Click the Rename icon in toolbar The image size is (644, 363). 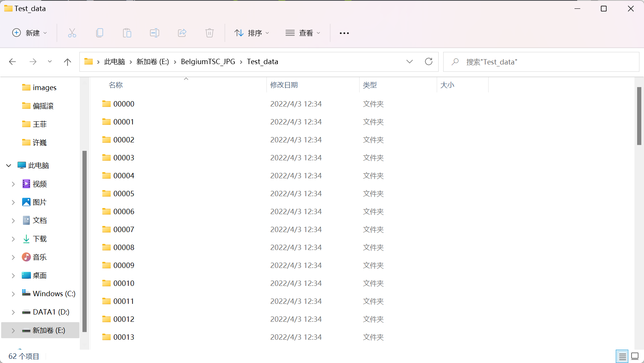pyautogui.click(x=155, y=33)
